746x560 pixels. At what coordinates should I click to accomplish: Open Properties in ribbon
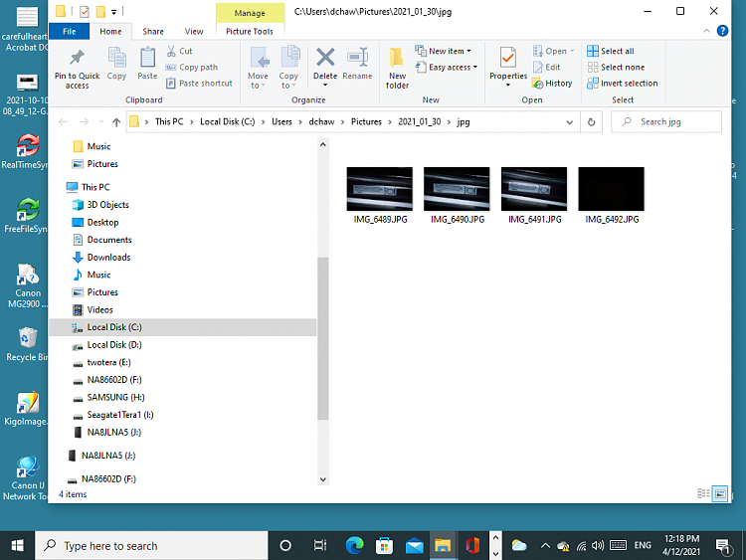coord(508,67)
